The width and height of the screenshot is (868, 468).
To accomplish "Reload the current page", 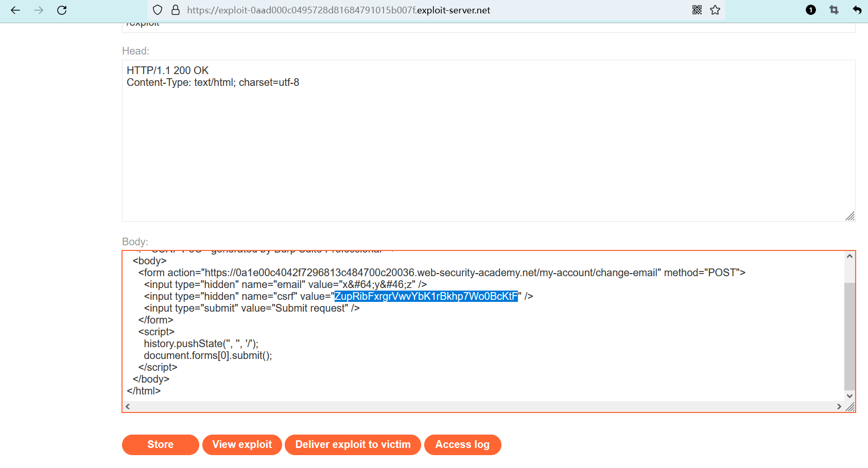I will click(62, 10).
